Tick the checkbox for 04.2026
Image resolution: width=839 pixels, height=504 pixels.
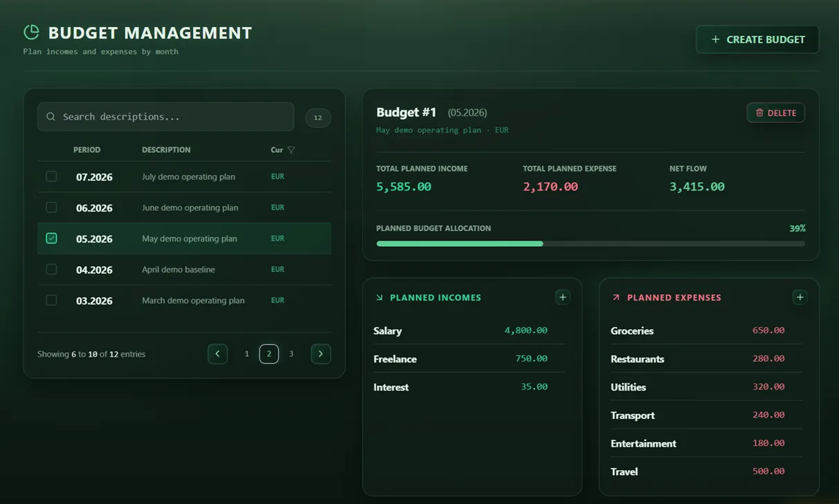coord(51,269)
